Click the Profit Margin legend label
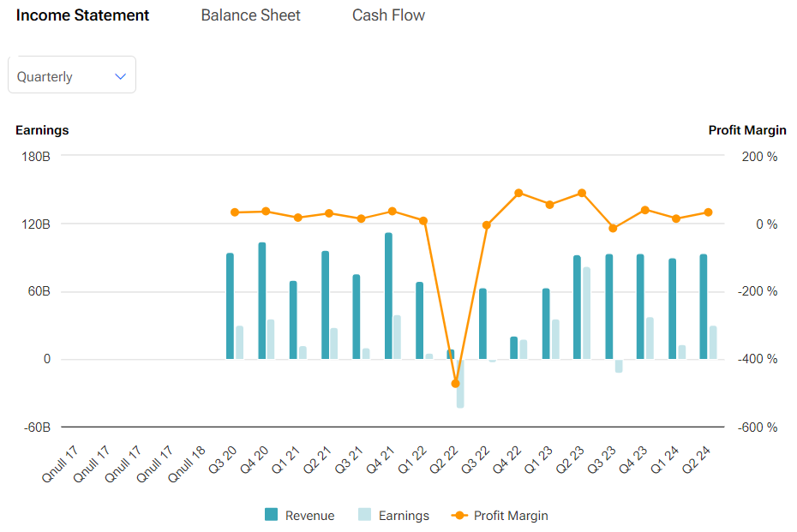This screenshot has height=532, width=797. coord(511,516)
